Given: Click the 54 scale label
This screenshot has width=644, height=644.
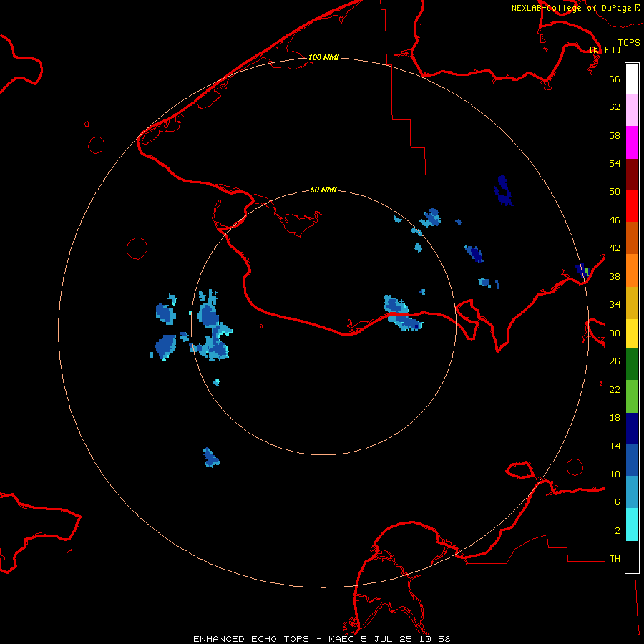Looking at the screenshot, I should coord(615,163).
